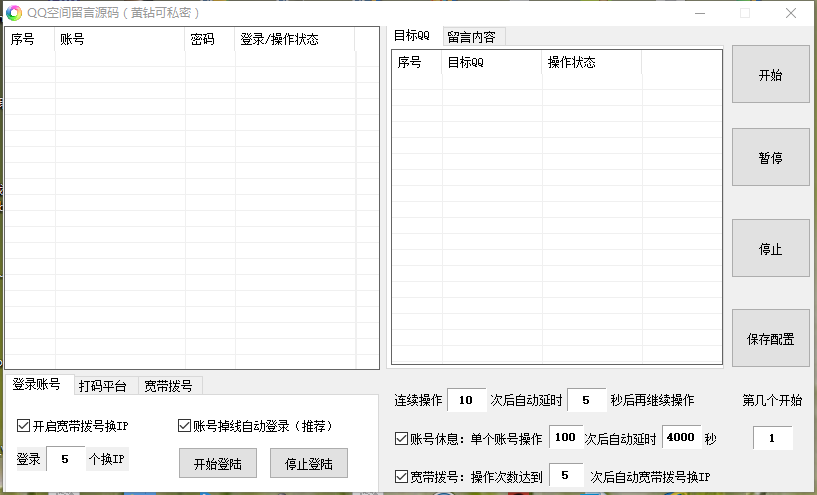Click the 序号 header in accounts list
Screen dimensions: 817x495
tap(30, 39)
